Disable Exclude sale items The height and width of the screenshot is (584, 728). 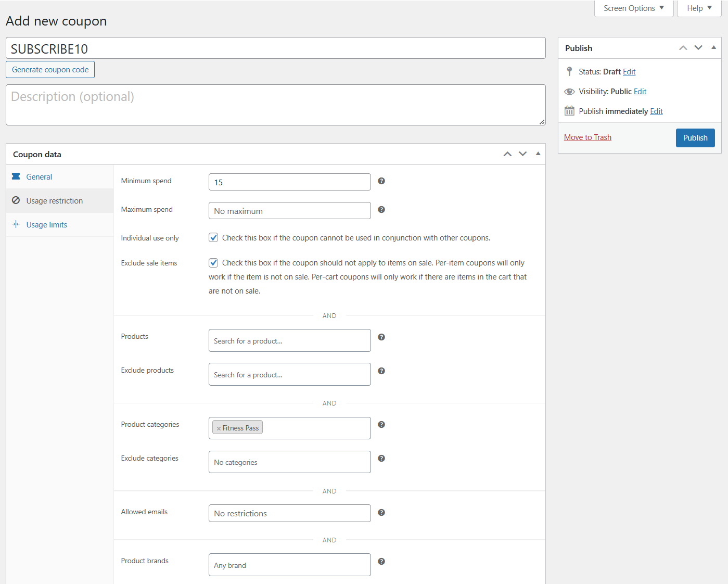pos(213,262)
